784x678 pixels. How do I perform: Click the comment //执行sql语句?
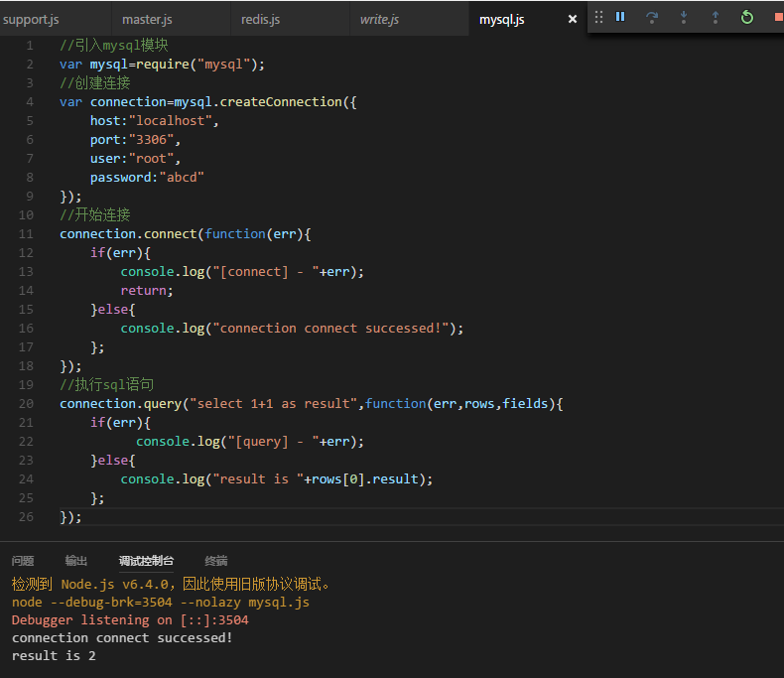coord(106,384)
